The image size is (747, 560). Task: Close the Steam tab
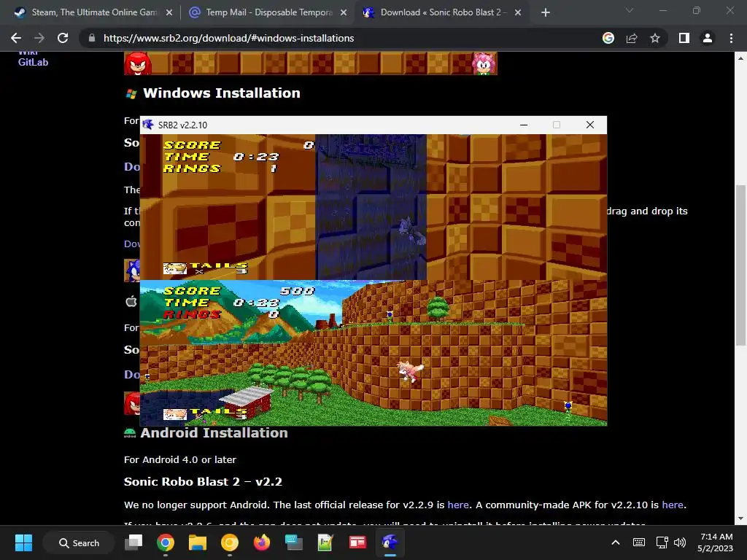pos(169,13)
